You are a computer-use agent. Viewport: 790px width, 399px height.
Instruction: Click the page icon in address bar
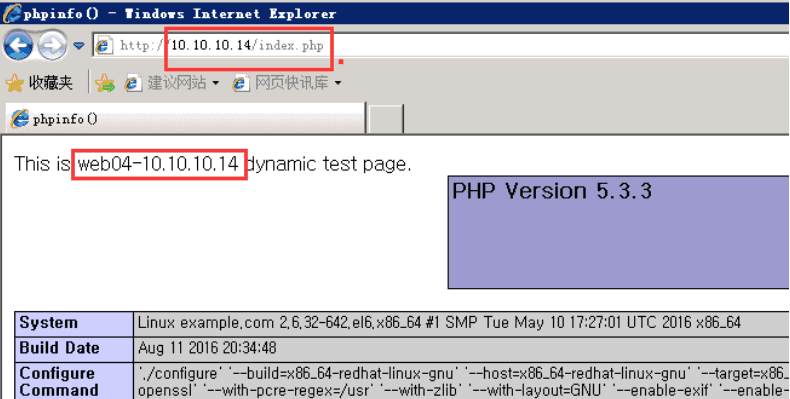(104, 45)
